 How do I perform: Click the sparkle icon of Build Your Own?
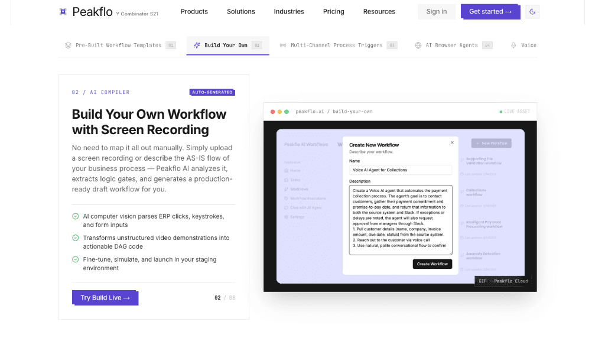tap(197, 45)
